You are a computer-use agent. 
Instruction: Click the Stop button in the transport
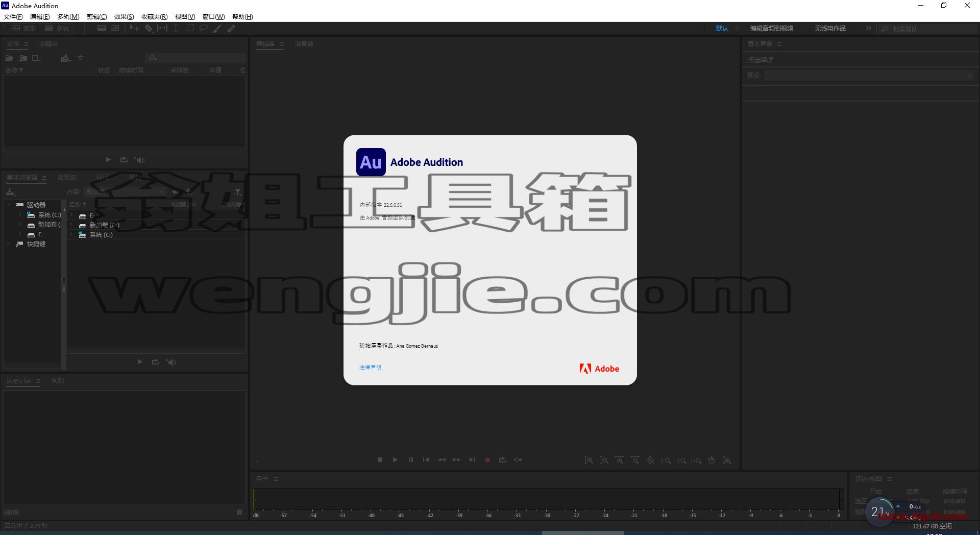(x=380, y=460)
